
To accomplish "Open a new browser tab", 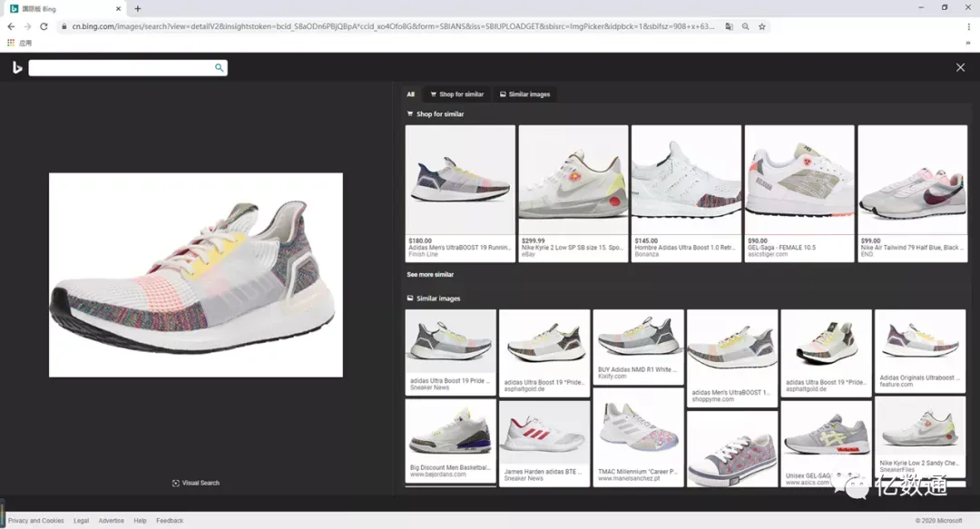I will coord(138,9).
